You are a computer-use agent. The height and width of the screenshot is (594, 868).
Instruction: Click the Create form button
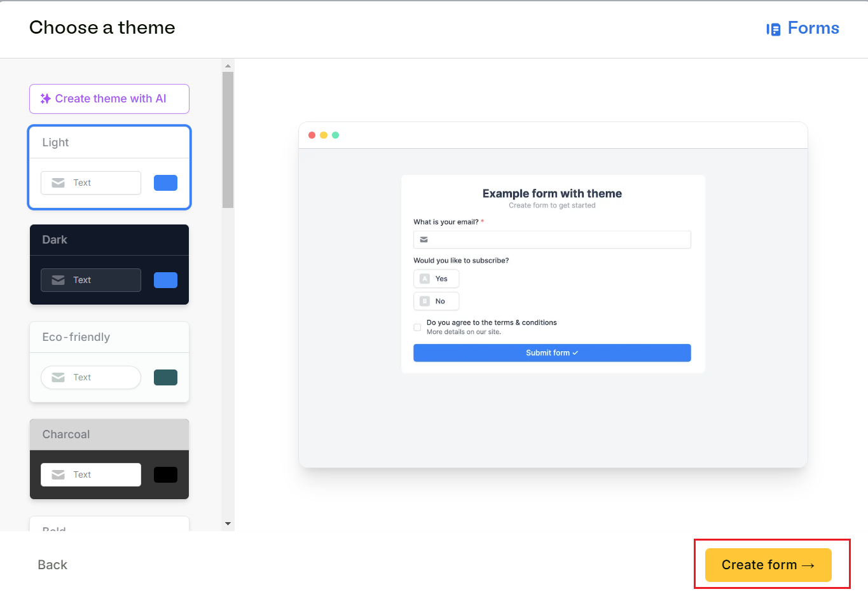tap(768, 565)
